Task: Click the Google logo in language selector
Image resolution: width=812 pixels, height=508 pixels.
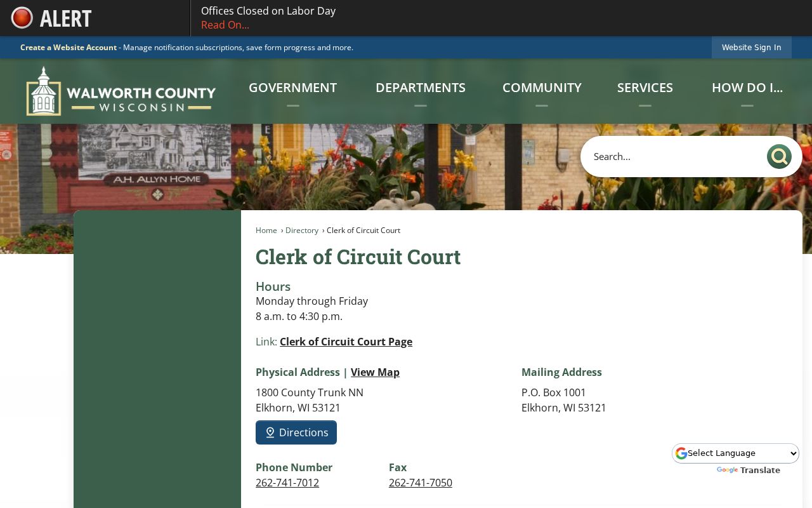Action: (681, 453)
